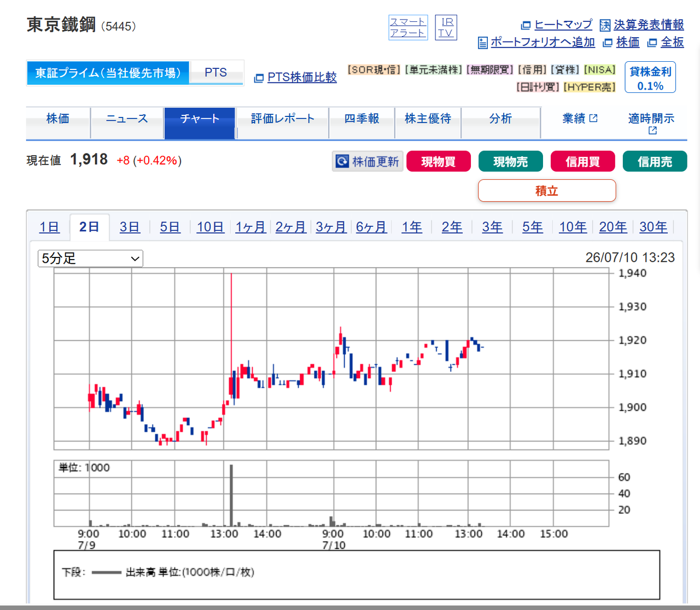
Task: Select the 6ヶ月 chart period
Action: [371, 227]
